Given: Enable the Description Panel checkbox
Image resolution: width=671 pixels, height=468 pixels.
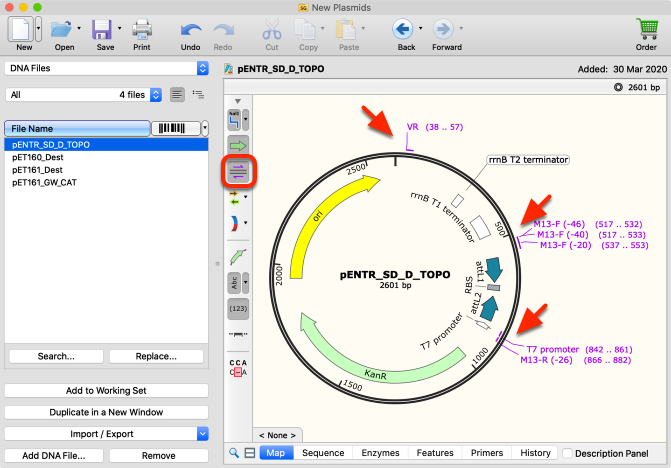Looking at the screenshot, I should tap(567, 453).
